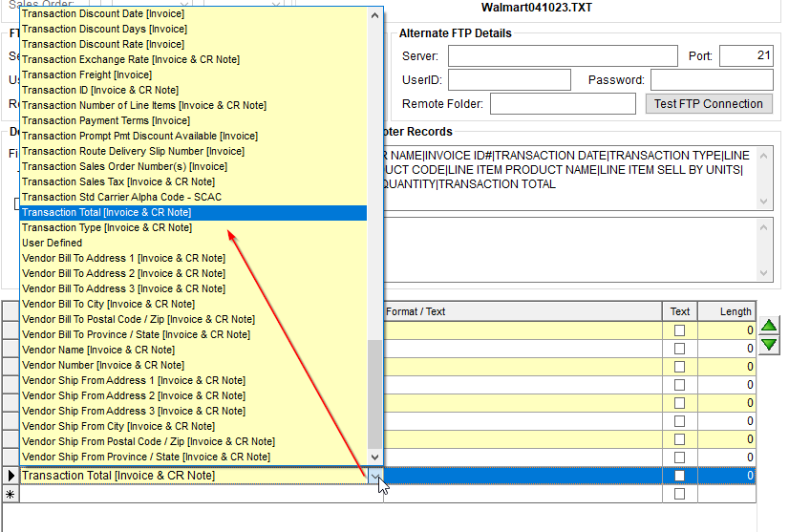Click the Alternate FTP UserID field

click(509, 79)
